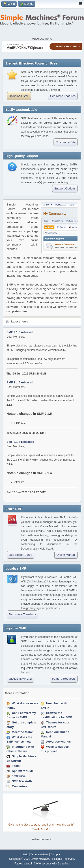Click the green flask Improve SMF icon
The width and height of the screenshot is (84, 868).
click(x=12, y=639)
